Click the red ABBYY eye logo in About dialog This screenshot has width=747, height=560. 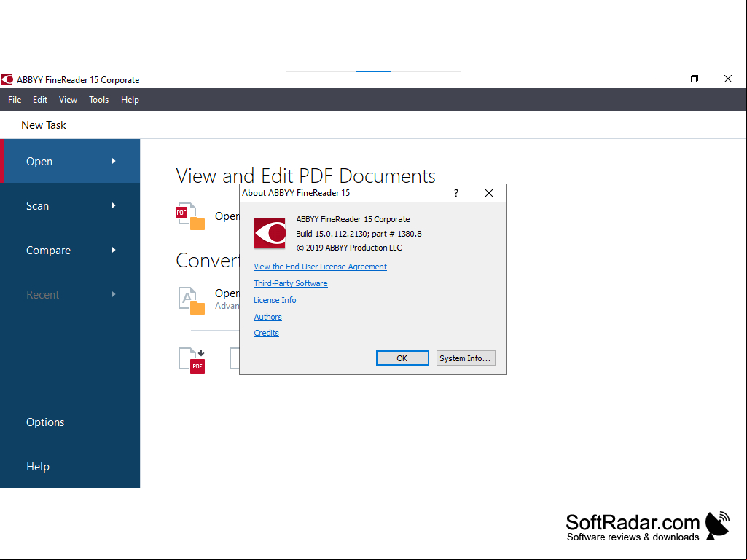tap(270, 233)
